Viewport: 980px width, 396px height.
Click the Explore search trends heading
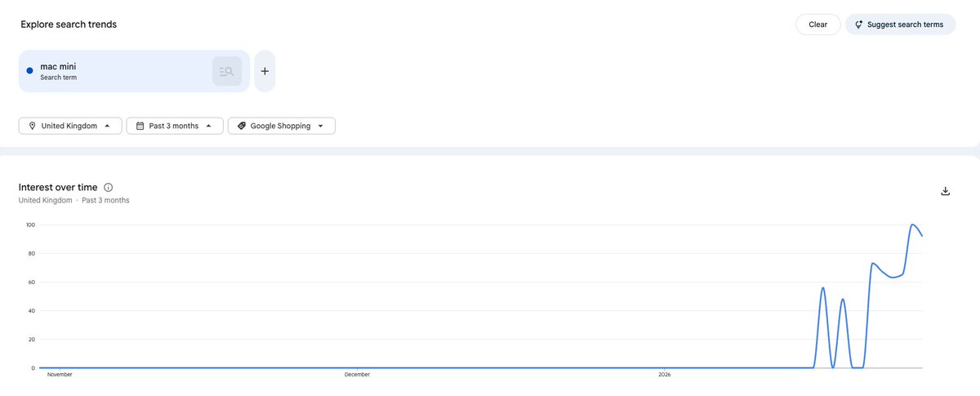[x=69, y=24]
